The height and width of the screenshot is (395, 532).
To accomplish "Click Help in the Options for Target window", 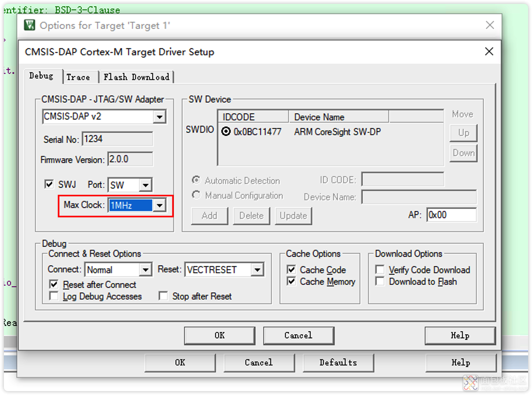I will tap(461, 363).
